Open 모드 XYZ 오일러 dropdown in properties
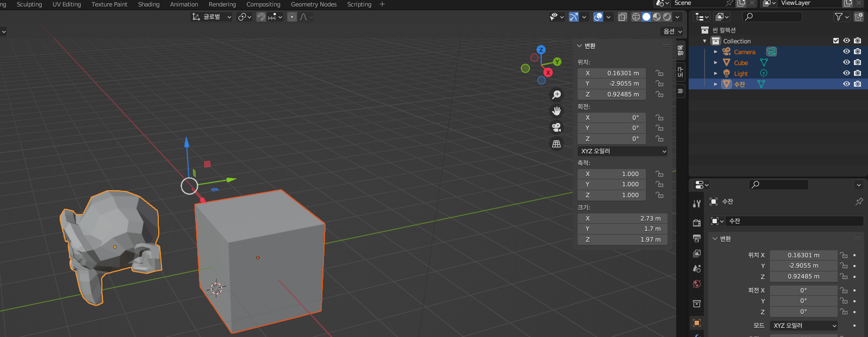Screen dimensions: 868x337 (805, 326)
